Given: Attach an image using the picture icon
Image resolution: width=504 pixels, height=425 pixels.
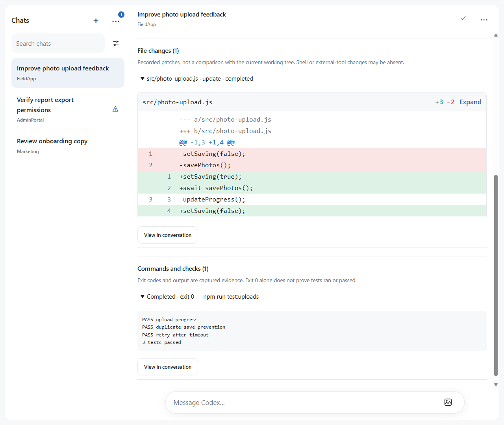Looking at the screenshot, I should pos(448,402).
